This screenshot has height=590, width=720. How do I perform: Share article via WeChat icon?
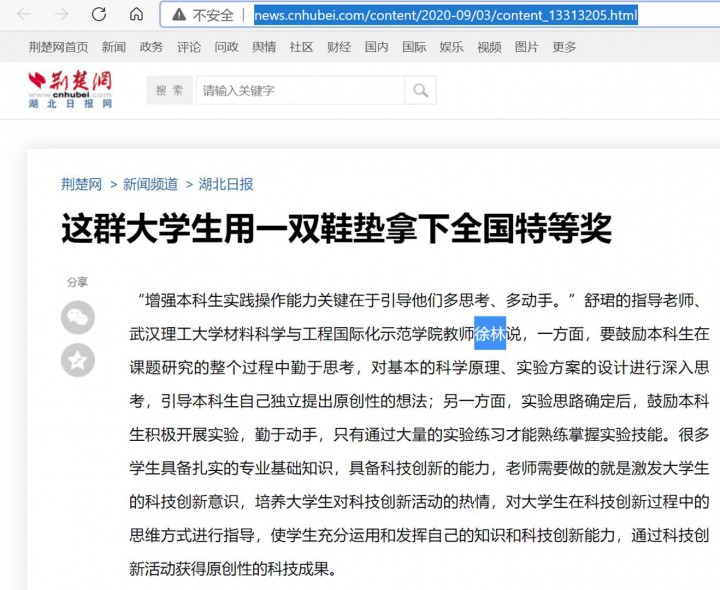pos(78,318)
